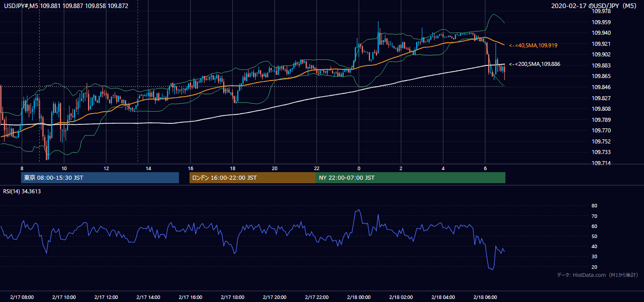Click price axis label 109.978

(601, 11)
